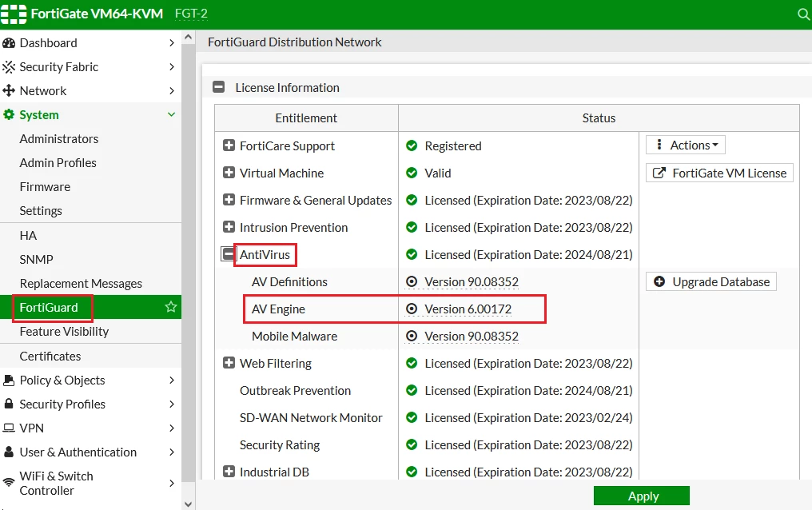Image resolution: width=812 pixels, height=510 pixels.
Task: Click the sidebar scroll down arrow
Action: coord(188,504)
